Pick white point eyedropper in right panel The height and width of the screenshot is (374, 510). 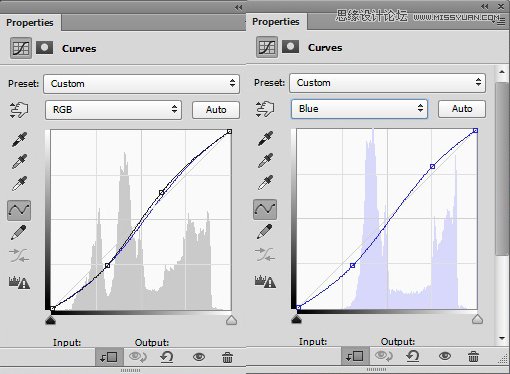click(x=265, y=182)
